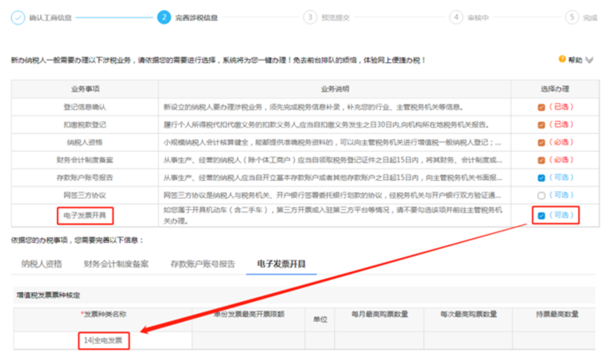
Task: Click the completed step one checkmark icon
Action: coord(18,18)
